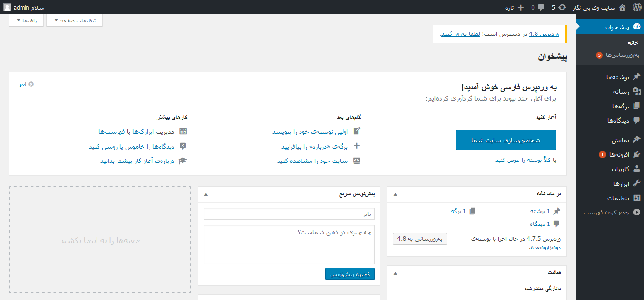Click the widgets management grid icon
The height and width of the screenshot is (300, 644).
click(182, 131)
